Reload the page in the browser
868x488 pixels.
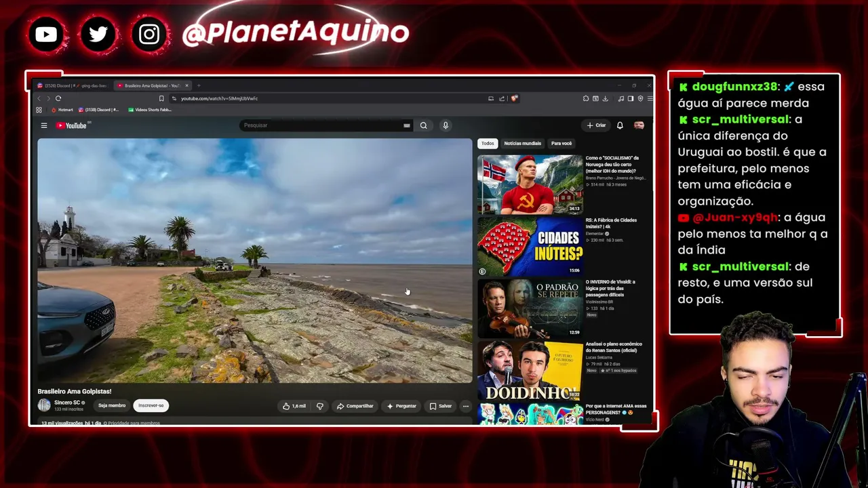58,98
